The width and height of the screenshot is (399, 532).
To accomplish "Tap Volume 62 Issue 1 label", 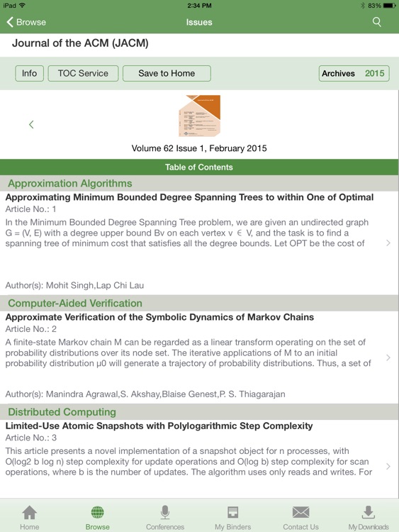I will click(x=199, y=148).
